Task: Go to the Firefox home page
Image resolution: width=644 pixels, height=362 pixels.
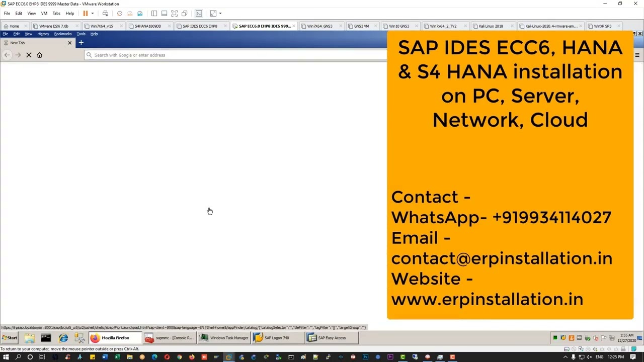Action: 40,55
